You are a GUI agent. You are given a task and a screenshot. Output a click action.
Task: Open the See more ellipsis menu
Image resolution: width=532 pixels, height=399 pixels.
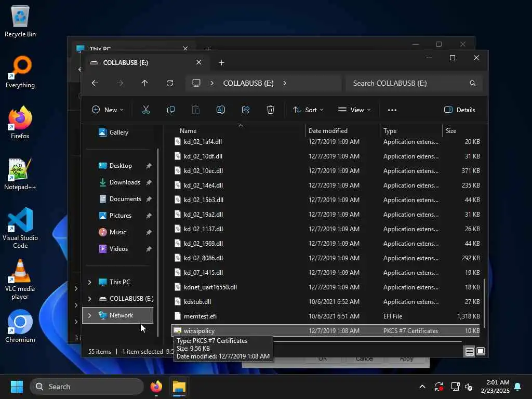(x=392, y=110)
